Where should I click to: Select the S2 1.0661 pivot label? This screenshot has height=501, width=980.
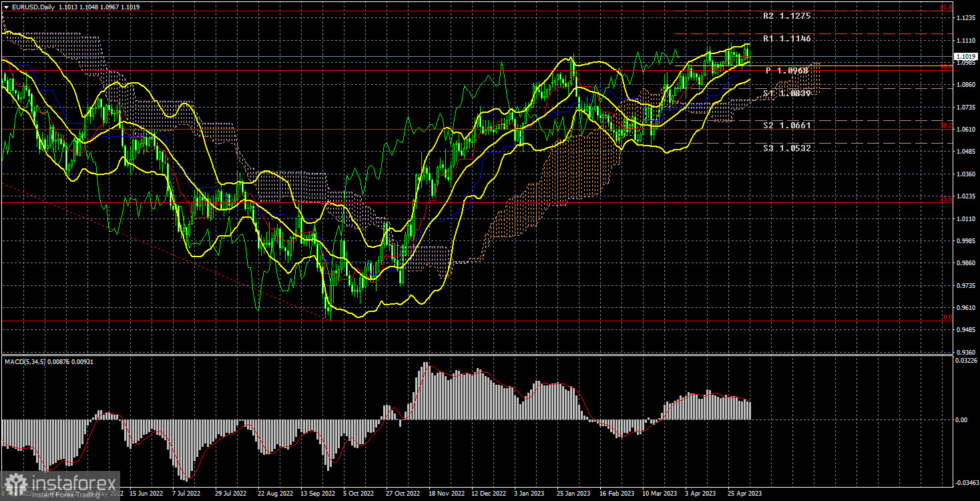[x=788, y=125]
